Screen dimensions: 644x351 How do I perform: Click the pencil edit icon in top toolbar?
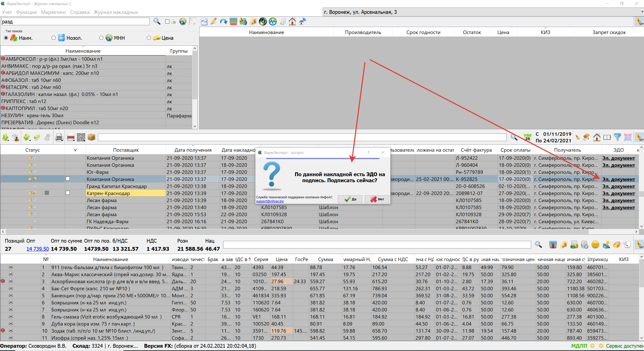[x=214, y=22]
